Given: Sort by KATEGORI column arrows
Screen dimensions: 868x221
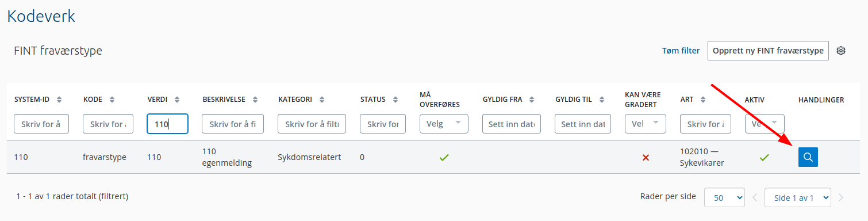Looking at the screenshot, I should tap(322, 100).
